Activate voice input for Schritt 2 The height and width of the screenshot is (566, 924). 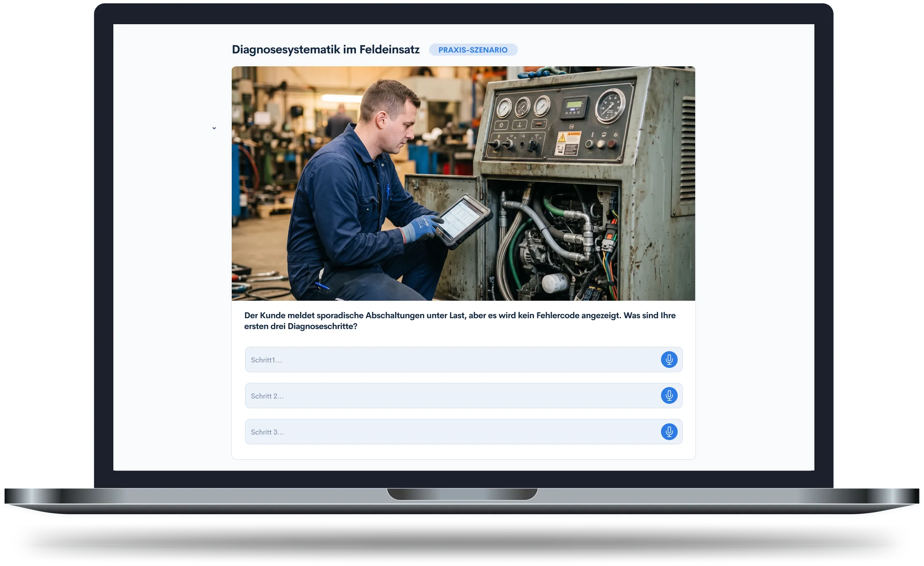[x=669, y=395]
